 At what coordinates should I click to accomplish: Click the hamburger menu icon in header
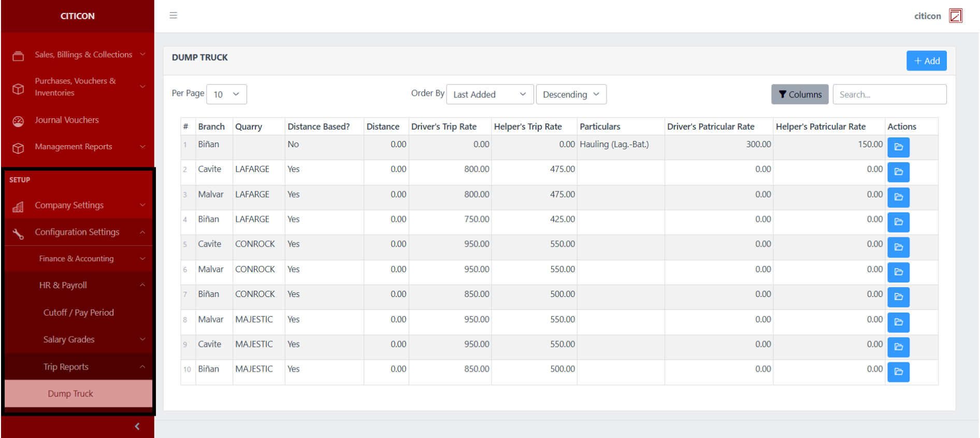click(x=173, y=16)
